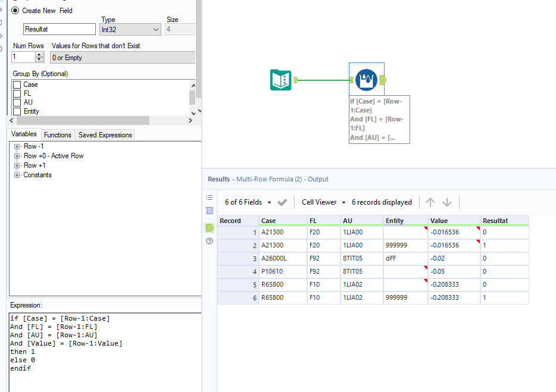Click the up arrow in Results toolbar

(x=431, y=202)
